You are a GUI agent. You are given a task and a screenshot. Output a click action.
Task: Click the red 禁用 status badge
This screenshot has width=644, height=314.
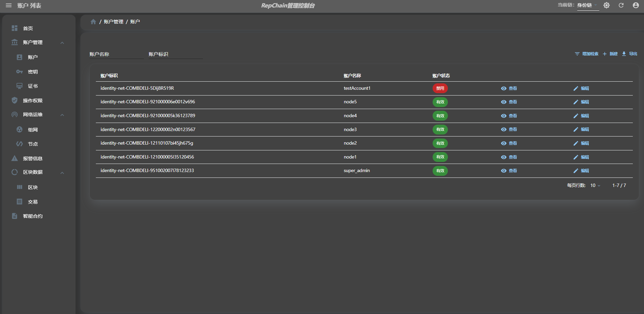click(x=440, y=88)
